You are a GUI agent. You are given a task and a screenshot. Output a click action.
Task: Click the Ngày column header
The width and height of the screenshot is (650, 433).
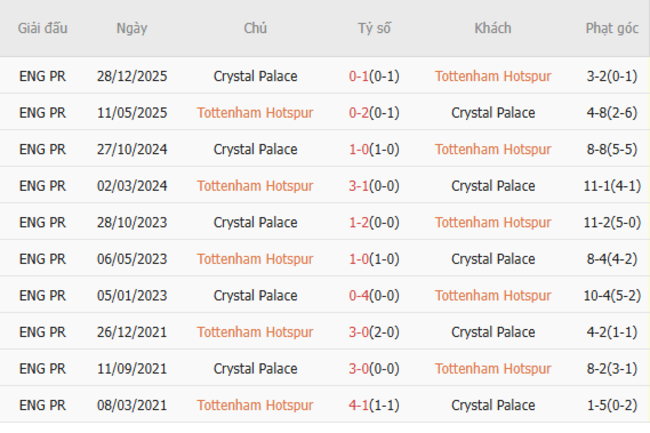point(131,28)
